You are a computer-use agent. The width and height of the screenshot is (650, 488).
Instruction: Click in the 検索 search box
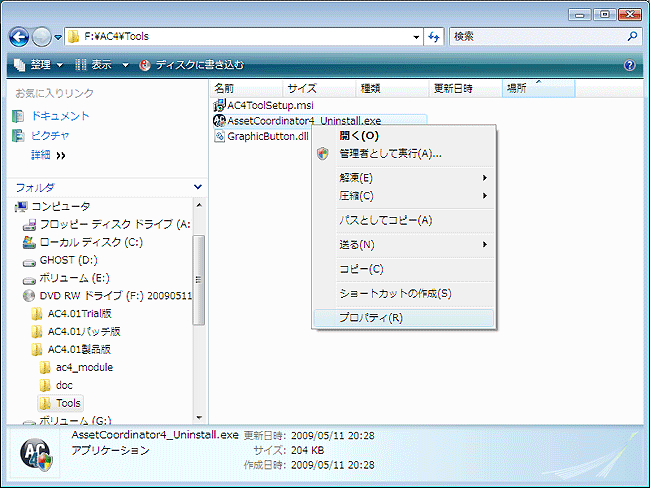click(x=535, y=36)
